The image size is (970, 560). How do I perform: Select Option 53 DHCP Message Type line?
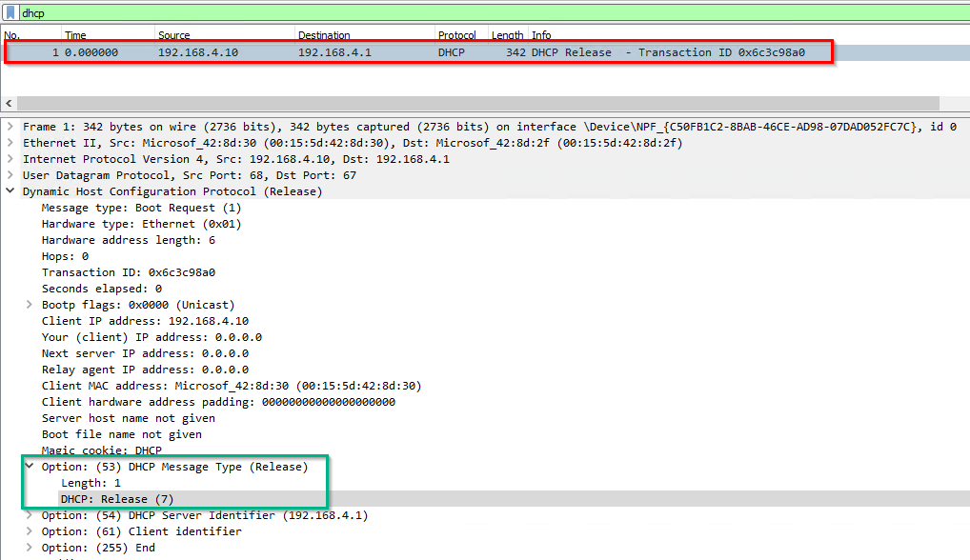(x=174, y=467)
